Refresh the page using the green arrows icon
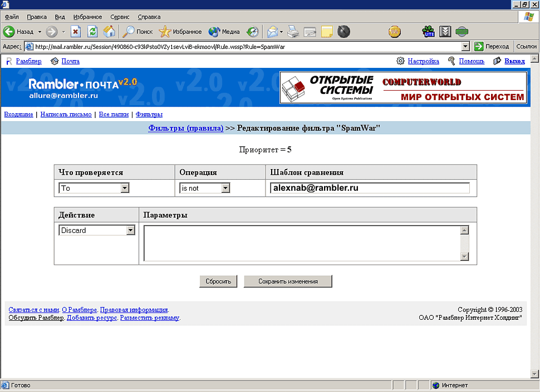Viewport: 540px width, 392px height. (92, 32)
